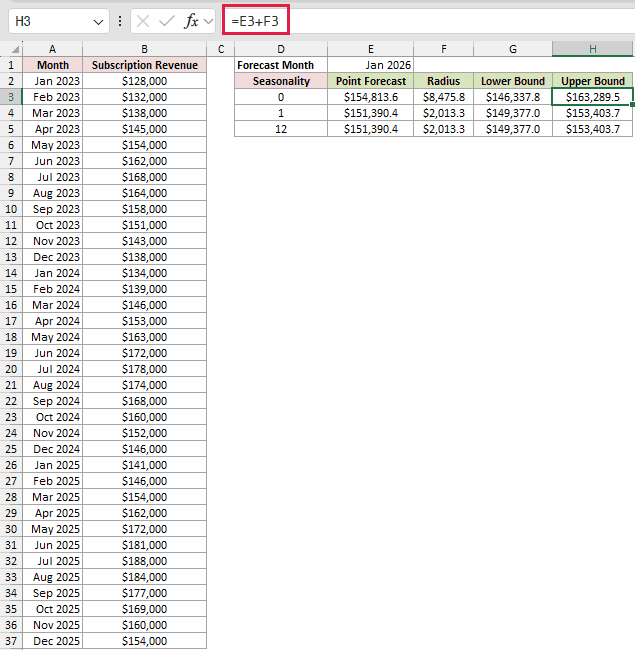Select row 20 header
The image size is (635, 650).
[11, 369]
